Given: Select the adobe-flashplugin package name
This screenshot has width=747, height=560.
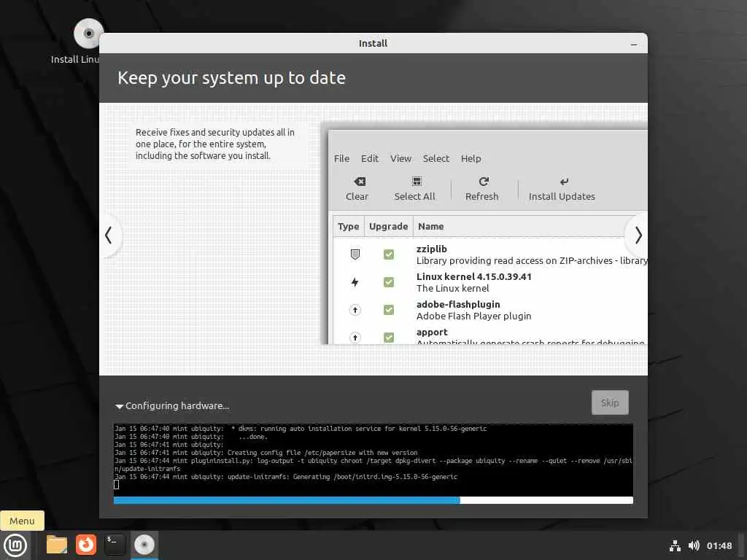Looking at the screenshot, I should point(458,304).
